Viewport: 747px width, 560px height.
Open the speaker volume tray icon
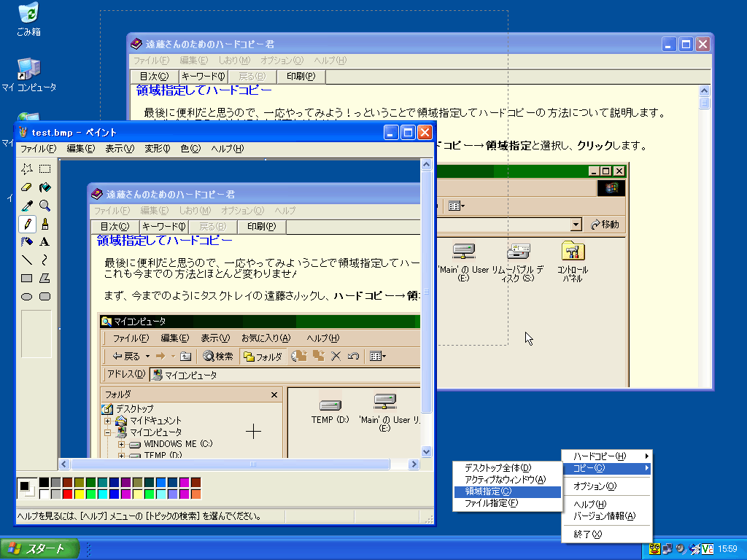(x=681, y=549)
